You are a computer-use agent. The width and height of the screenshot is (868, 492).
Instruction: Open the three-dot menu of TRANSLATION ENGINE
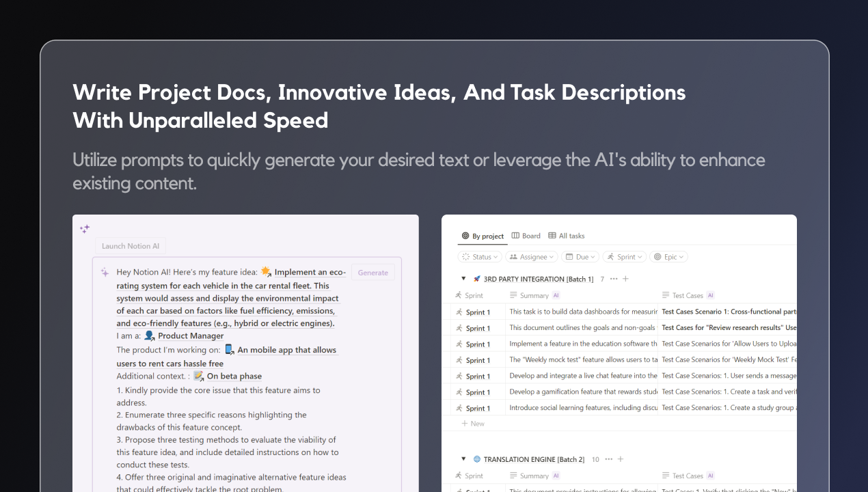point(608,459)
